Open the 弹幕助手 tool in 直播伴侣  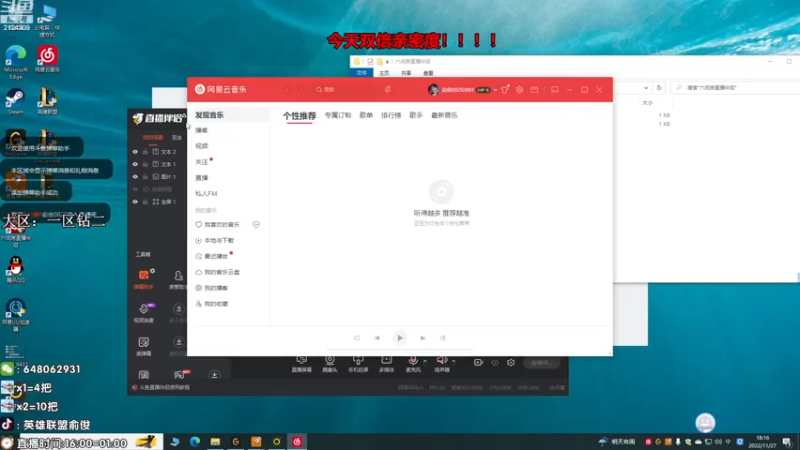click(144, 279)
